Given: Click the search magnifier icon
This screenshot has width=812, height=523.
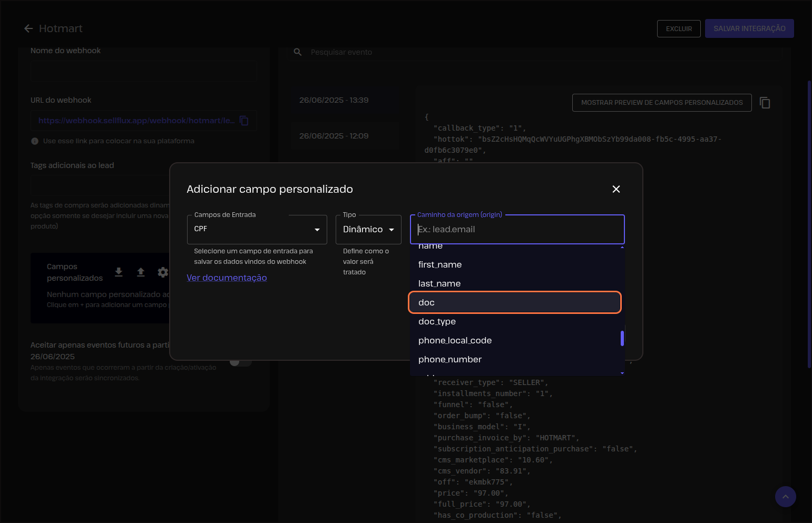Looking at the screenshot, I should click(298, 52).
